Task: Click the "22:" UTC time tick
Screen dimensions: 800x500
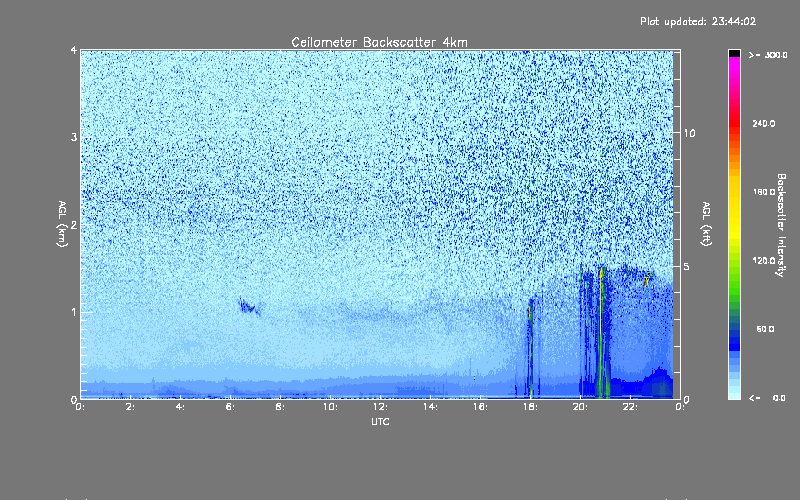Action: point(630,407)
